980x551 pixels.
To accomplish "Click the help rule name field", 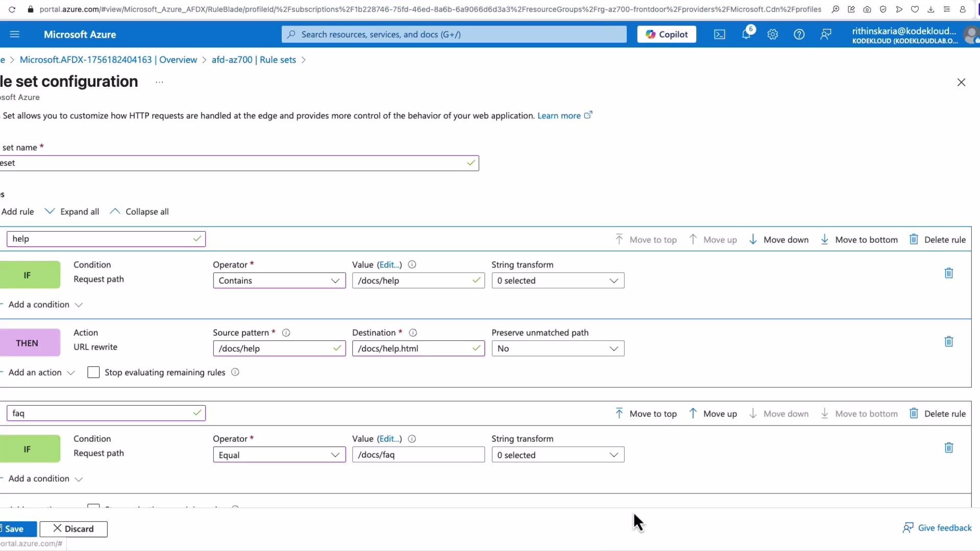I will pos(106,239).
